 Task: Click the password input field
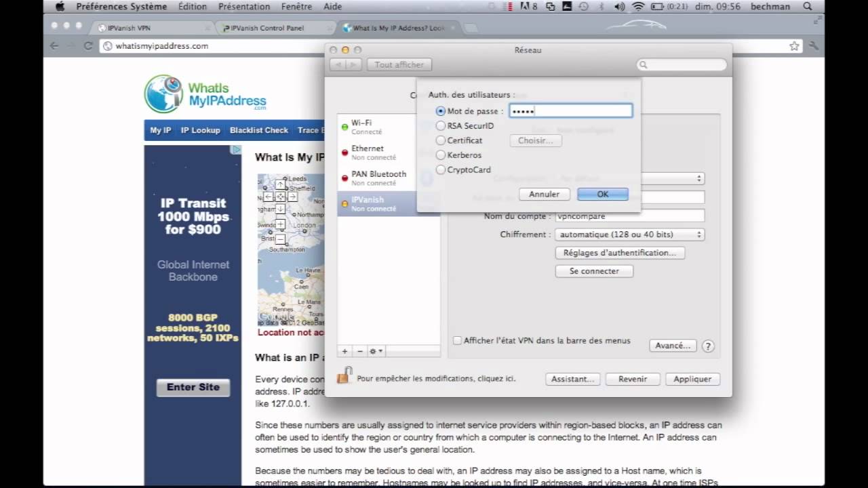click(571, 111)
